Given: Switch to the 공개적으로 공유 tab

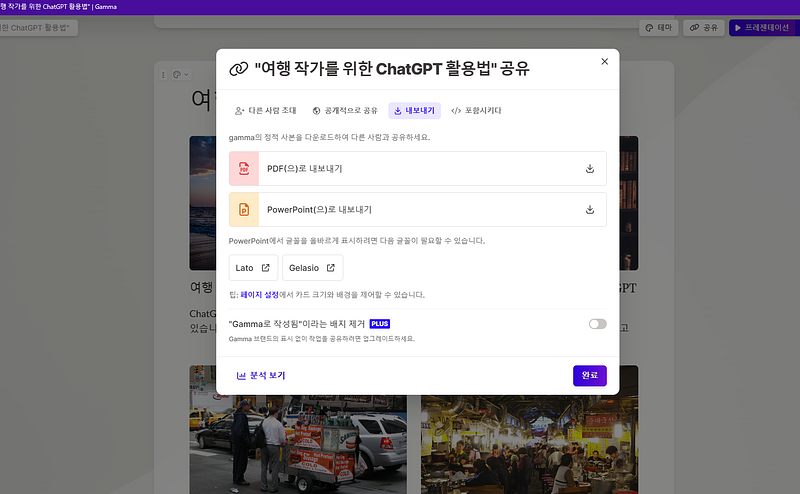Looking at the screenshot, I should (x=345, y=110).
